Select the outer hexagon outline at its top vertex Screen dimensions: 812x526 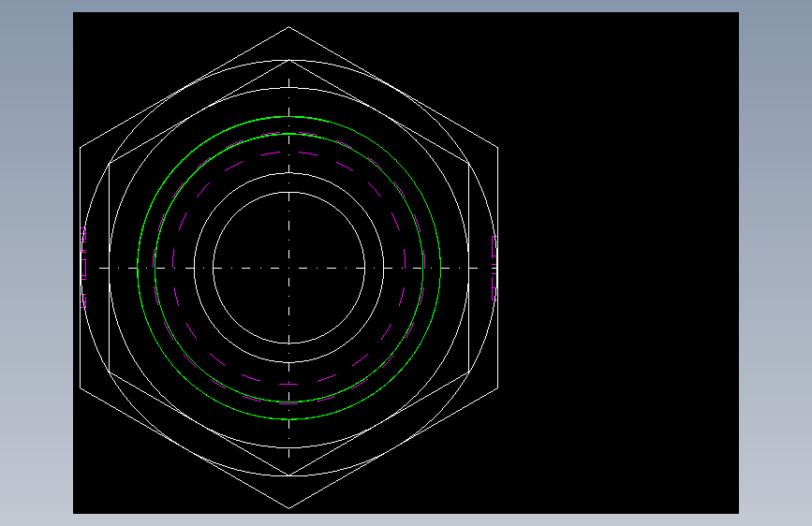[x=289, y=27]
